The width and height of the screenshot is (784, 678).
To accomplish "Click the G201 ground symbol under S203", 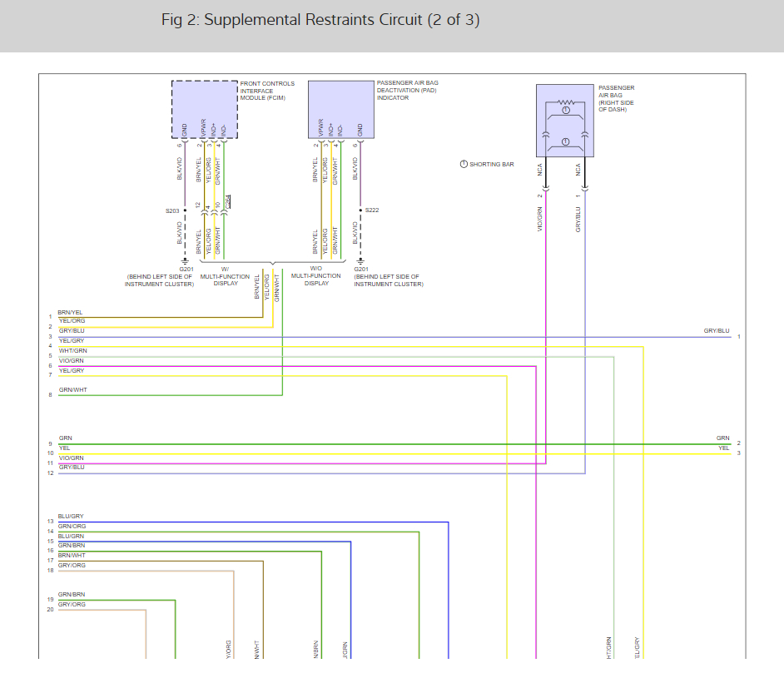I will coord(185,261).
